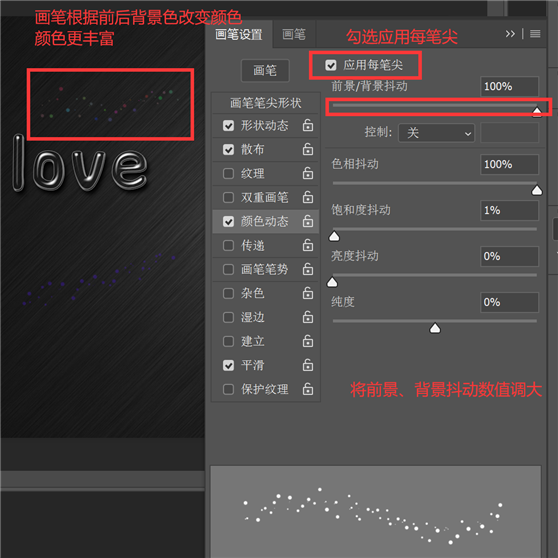Image resolution: width=558 pixels, height=558 pixels.
Task: Enable 画笔笔势 checkbox
Action: pos(228,269)
